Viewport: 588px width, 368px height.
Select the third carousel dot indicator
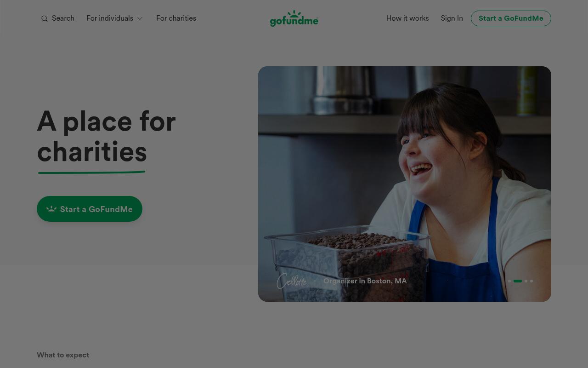(526, 281)
